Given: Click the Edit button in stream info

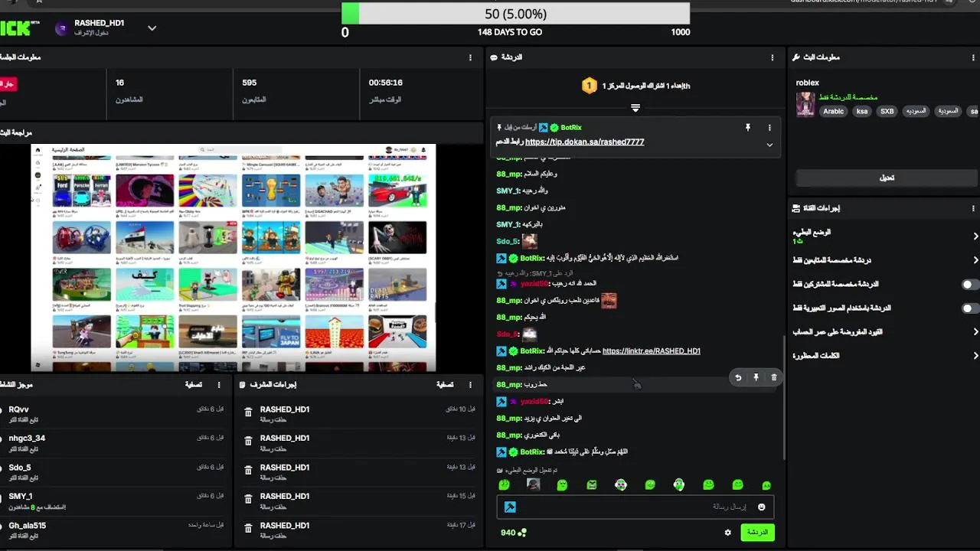Looking at the screenshot, I should pyautogui.click(x=887, y=178).
